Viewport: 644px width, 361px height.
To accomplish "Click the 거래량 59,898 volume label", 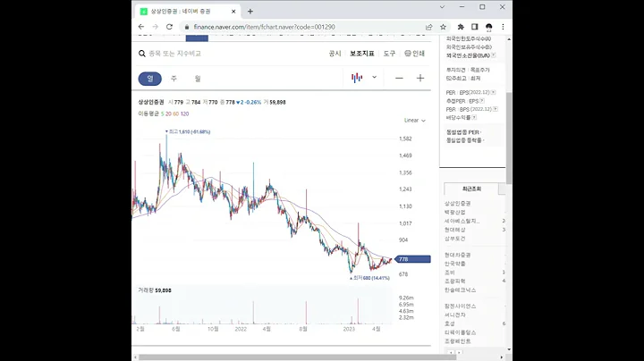I will pyautogui.click(x=155, y=290).
